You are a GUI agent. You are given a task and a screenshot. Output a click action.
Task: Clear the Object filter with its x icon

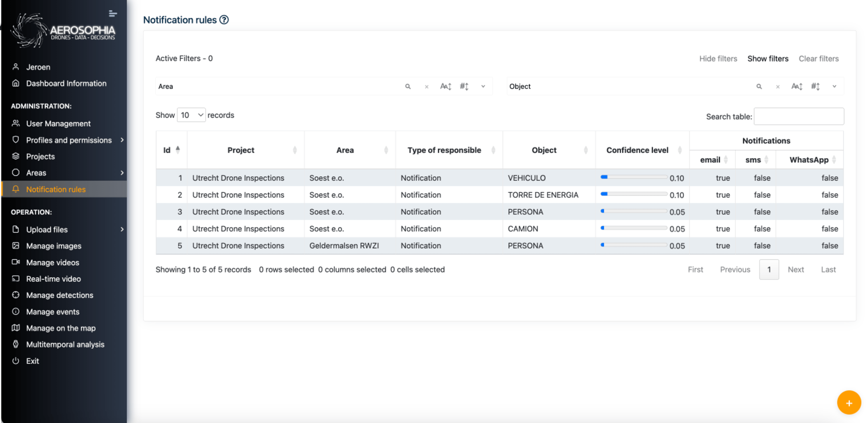[x=778, y=87]
